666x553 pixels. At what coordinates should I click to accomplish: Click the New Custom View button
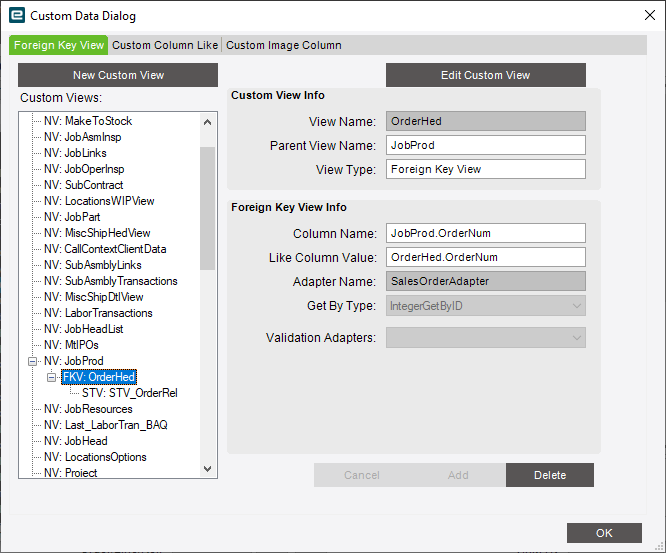pos(118,75)
